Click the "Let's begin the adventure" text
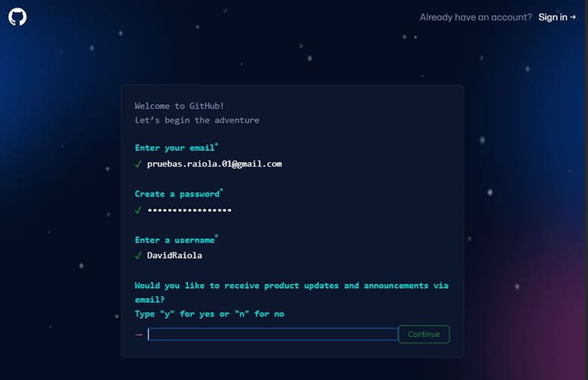The image size is (588, 380). click(197, 120)
